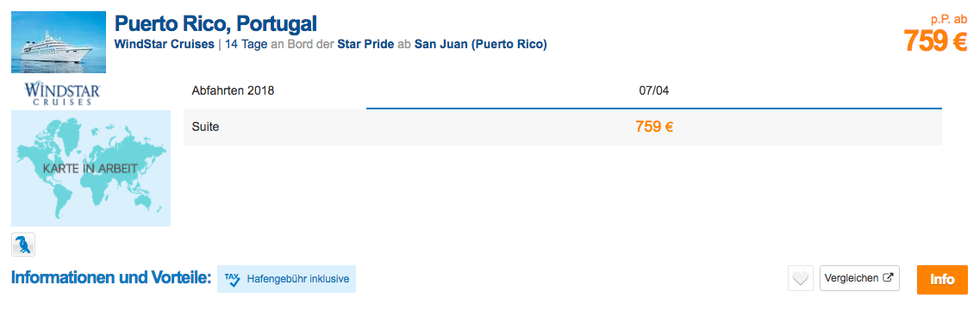Click the Informationen und Vorteile heading
Screen dimensions: 980x310
coord(110,279)
